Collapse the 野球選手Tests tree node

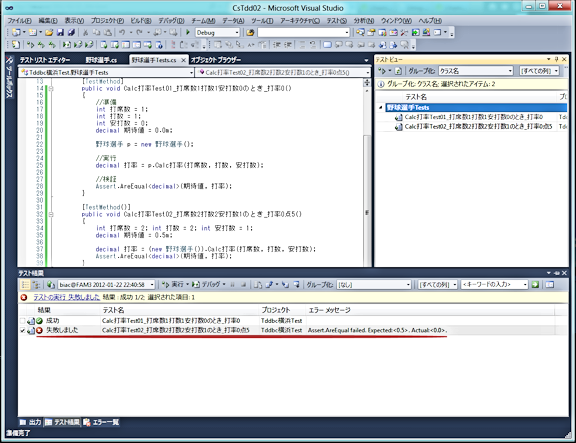tap(381, 107)
